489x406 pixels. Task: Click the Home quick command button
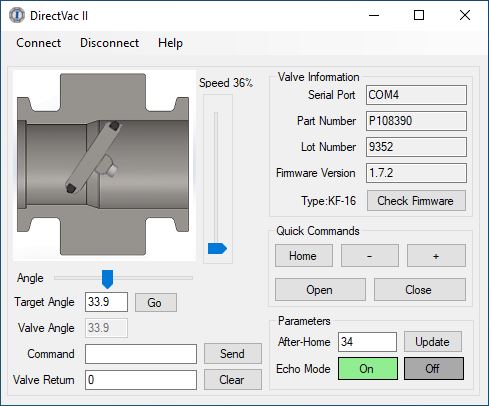click(x=304, y=256)
